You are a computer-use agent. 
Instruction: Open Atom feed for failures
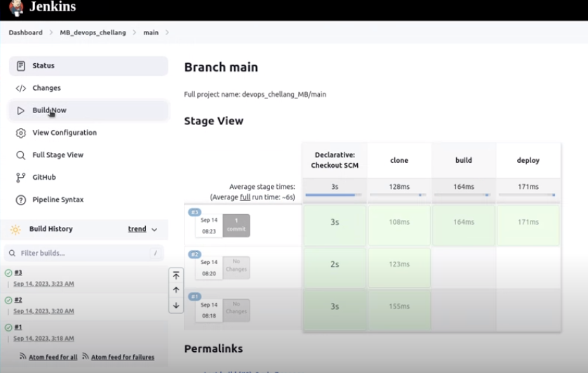tap(123, 358)
